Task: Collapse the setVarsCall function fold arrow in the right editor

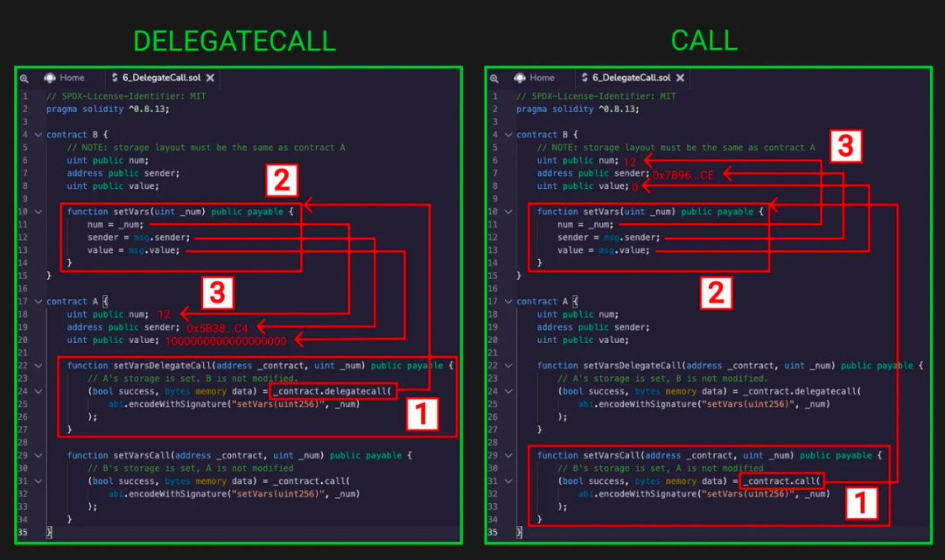Action: 508,454
